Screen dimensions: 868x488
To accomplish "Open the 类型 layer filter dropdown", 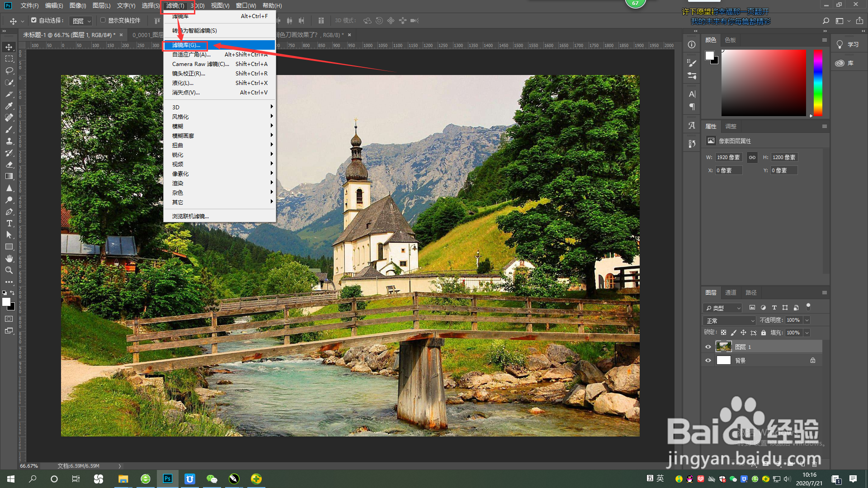I will click(x=723, y=308).
